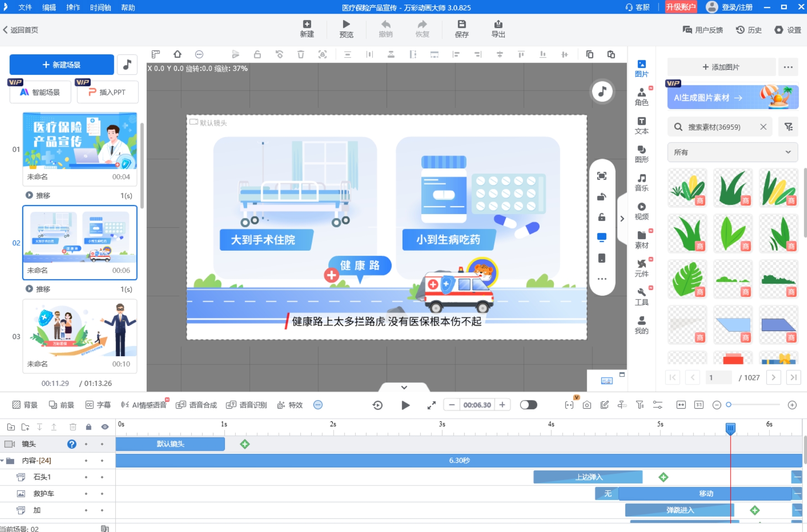The height and width of the screenshot is (532, 807).
Task: Open the Text (文本) panel in sidebar
Action: pyautogui.click(x=641, y=125)
